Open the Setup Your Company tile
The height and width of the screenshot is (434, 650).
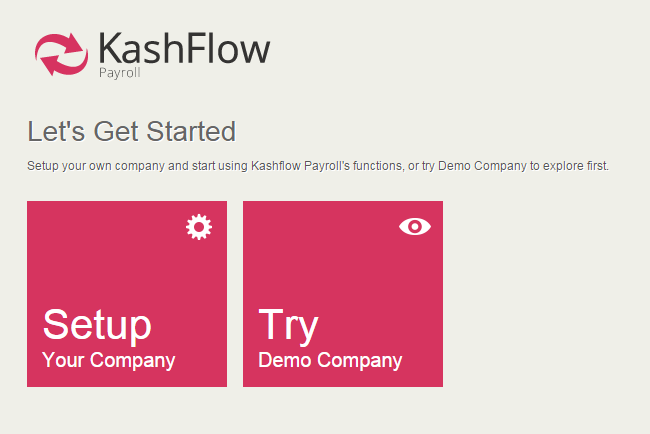[127, 294]
